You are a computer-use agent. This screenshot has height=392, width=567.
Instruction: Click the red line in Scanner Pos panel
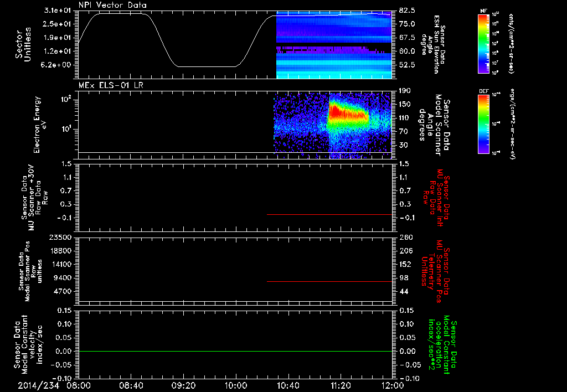(x=329, y=281)
